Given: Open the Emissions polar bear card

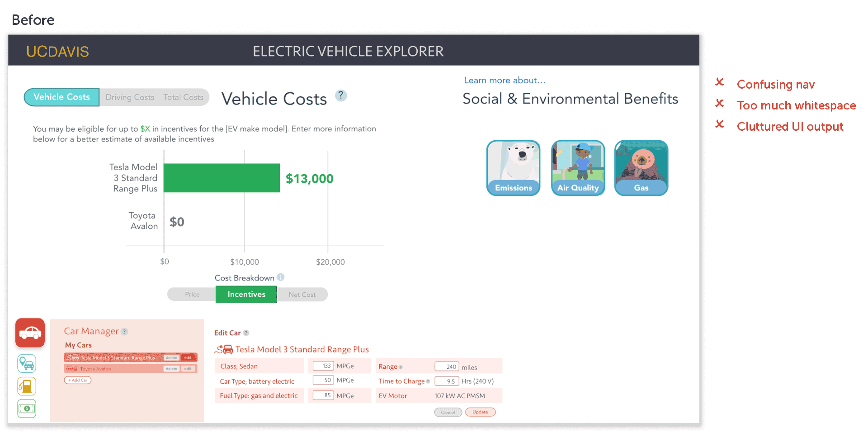Looking at the screenshot, I should point(514,168).
